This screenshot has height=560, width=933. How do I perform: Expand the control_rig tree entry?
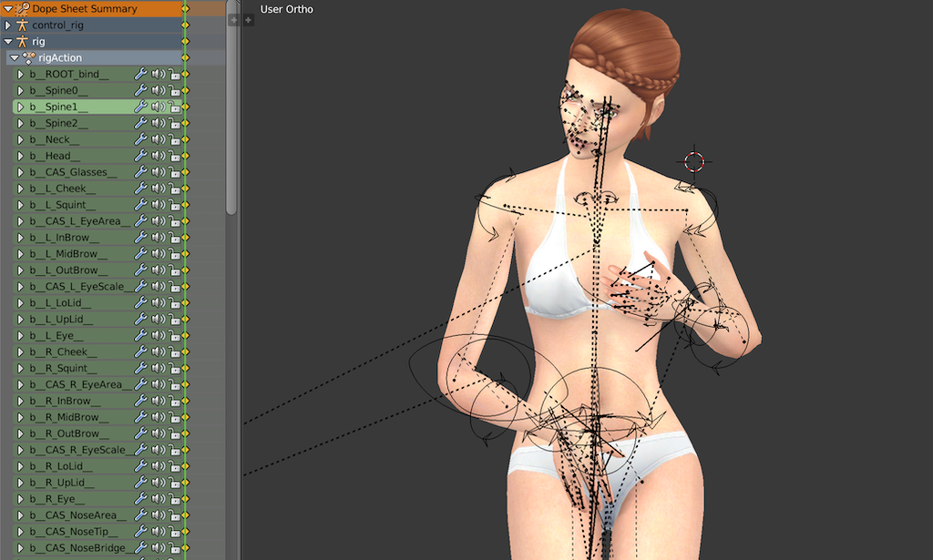point(7,25)
